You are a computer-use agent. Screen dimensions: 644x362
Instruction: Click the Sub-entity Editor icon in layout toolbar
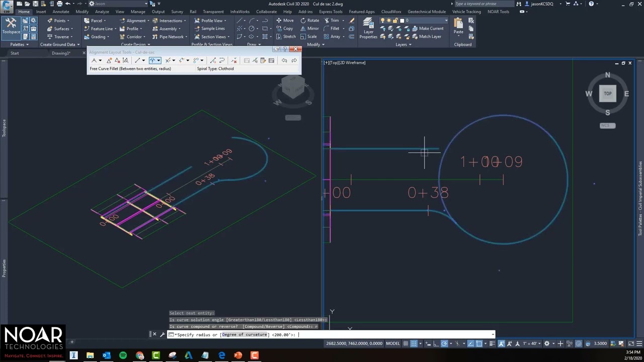(x=263, y=60)
